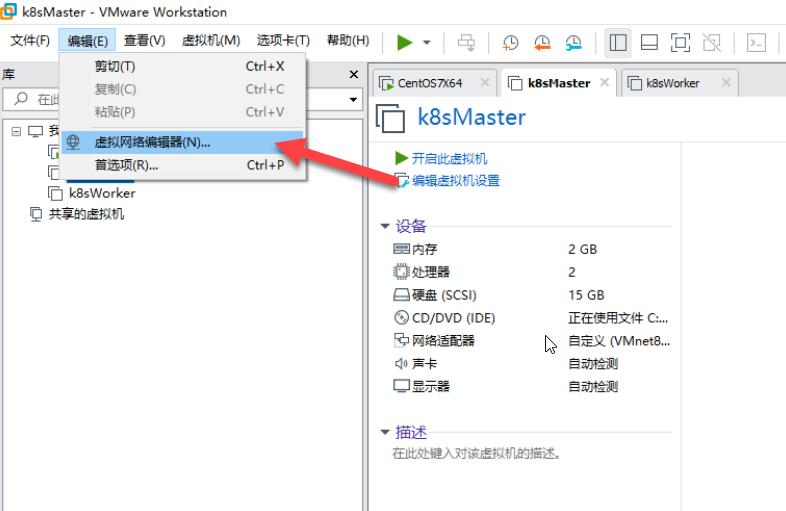Collapse the 描述 section
This screenshot has width=786, height=511.
pyautogui.click(x=385, y=432)
